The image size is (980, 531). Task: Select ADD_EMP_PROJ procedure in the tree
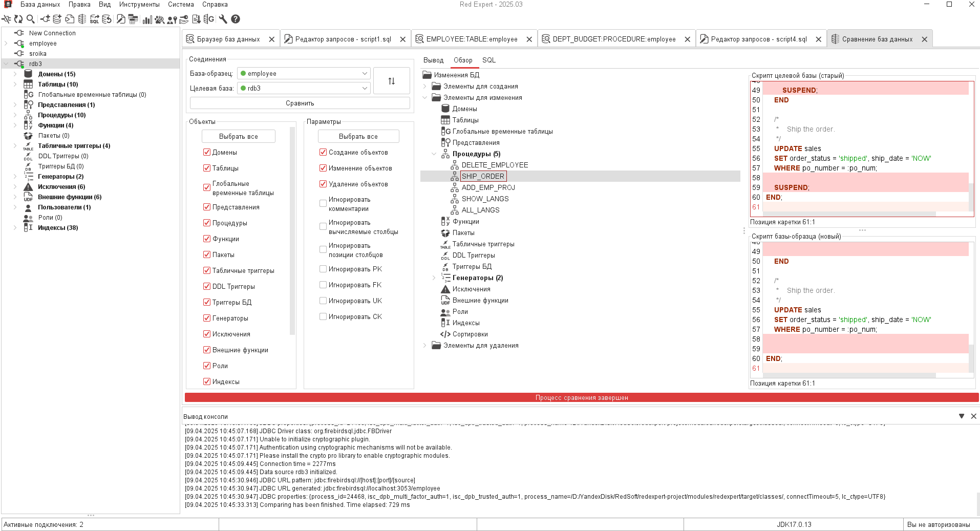488,187
